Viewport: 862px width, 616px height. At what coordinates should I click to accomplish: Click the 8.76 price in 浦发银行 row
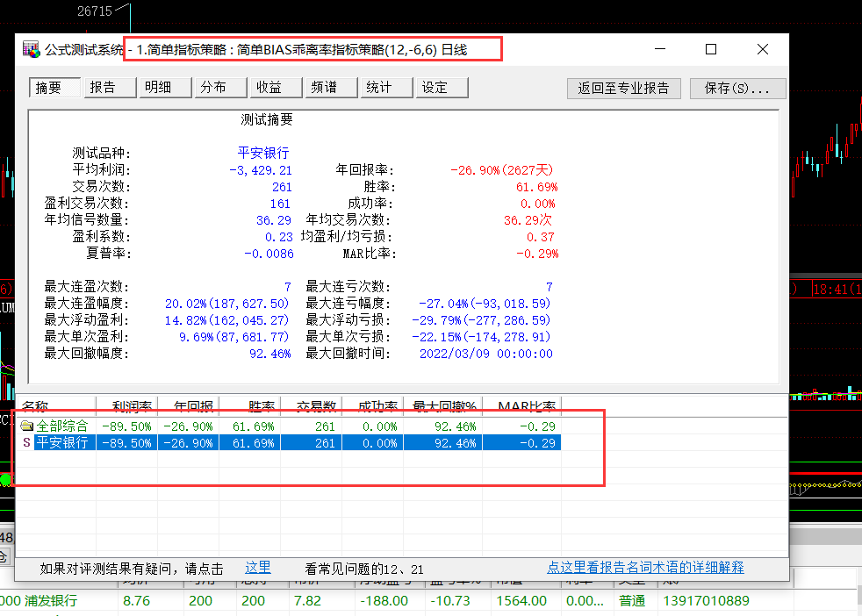coord(136,600)
